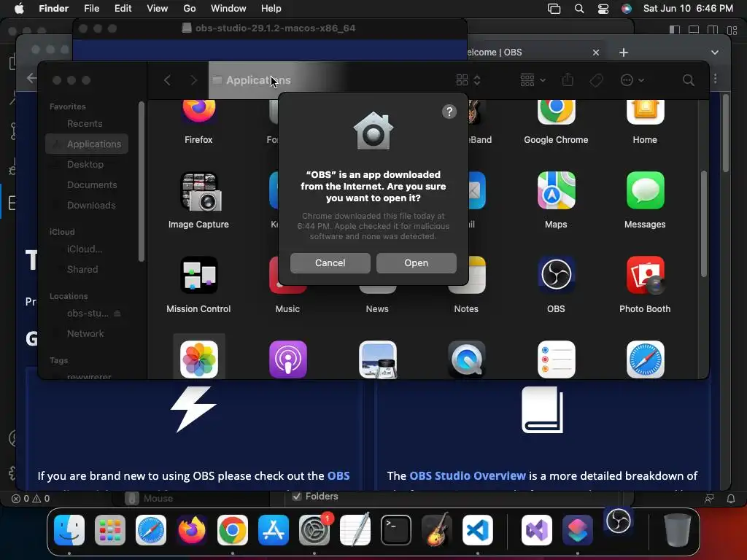Select the Photo Booth app icon

pyautogui.click(x=645, y=275)
